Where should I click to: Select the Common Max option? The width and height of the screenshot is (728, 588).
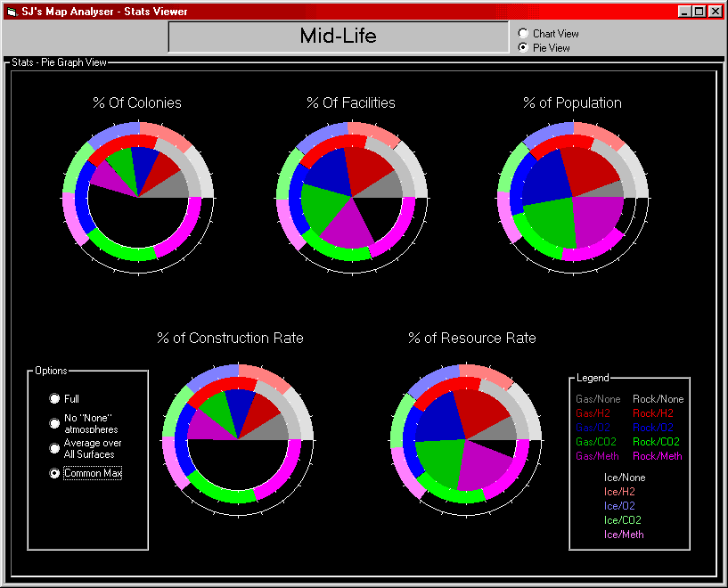[x=55, y=473]
